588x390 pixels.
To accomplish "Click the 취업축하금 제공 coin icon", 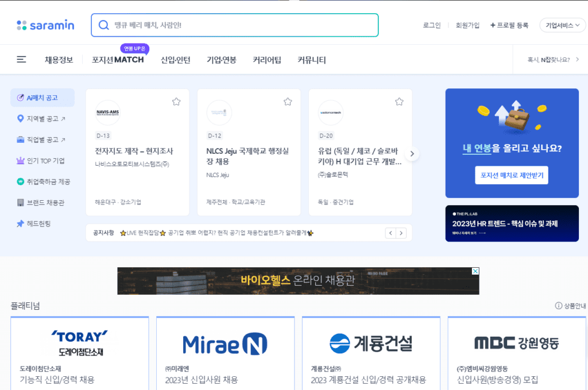I will pos(20,182).
